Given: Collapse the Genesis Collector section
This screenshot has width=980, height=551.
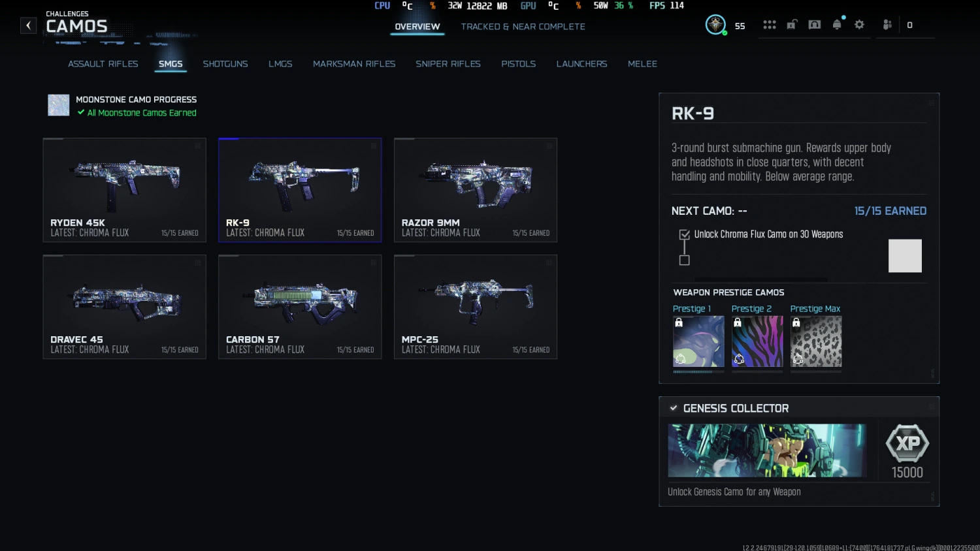Looking at the screenshot, I should coord(930,407).
